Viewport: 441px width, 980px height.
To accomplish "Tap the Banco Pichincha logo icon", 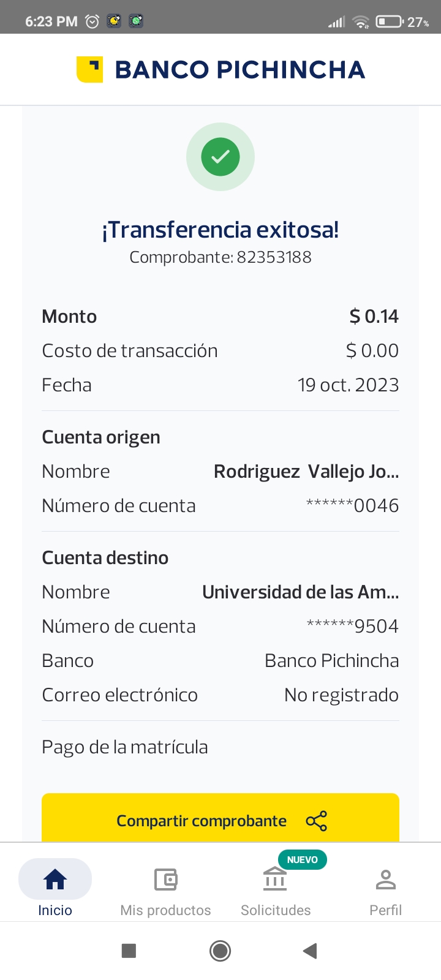I will (x=89, y=69).
